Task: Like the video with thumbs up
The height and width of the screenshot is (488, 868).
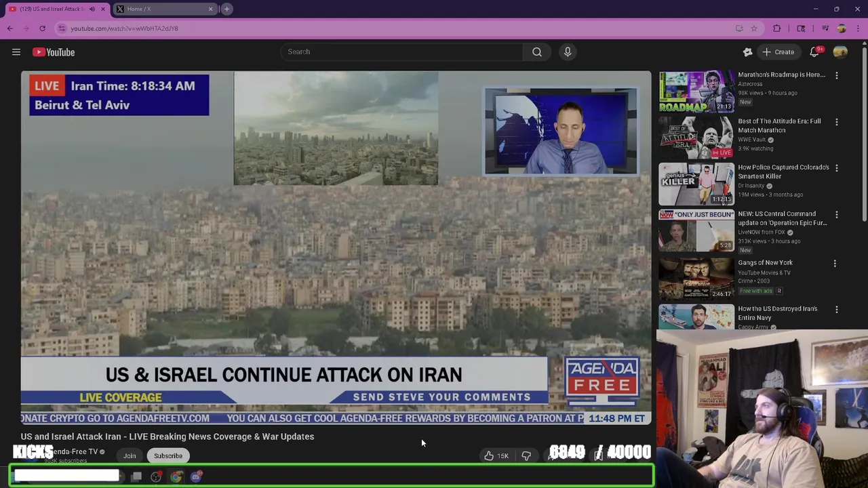Action: point(489,456)
